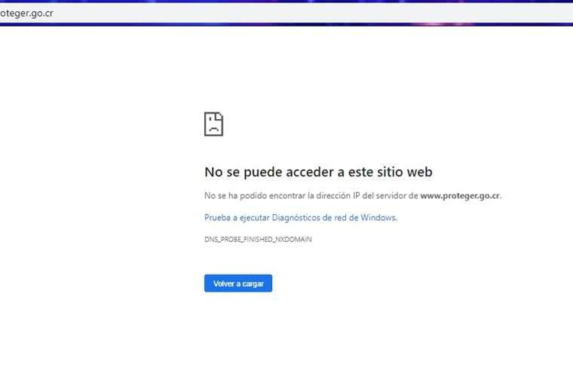Click the sad page error icon

(213, 124)
